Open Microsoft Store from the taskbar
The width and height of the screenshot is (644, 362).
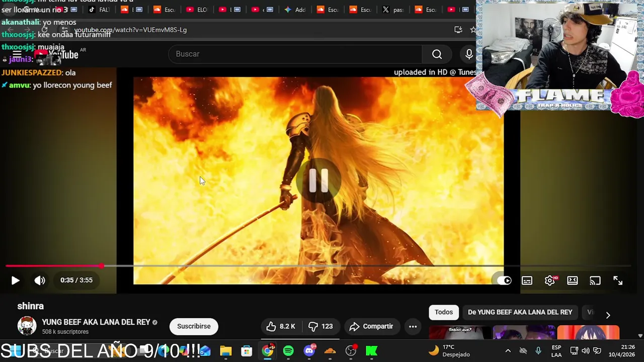(247, 351)
